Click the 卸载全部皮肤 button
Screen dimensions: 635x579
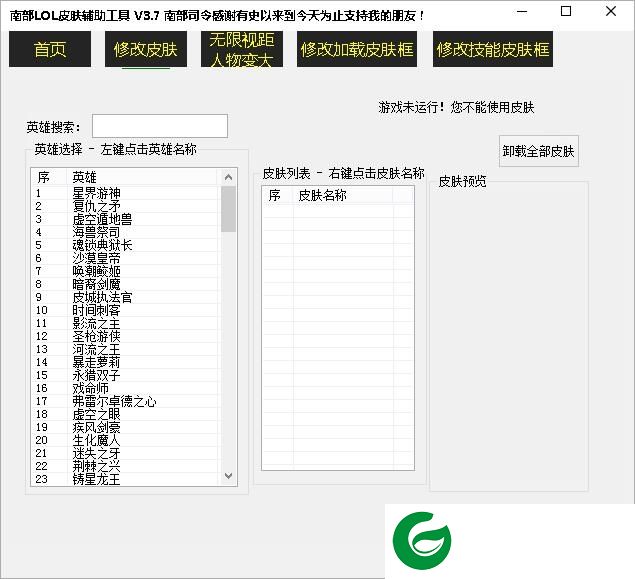click(539, 151)
